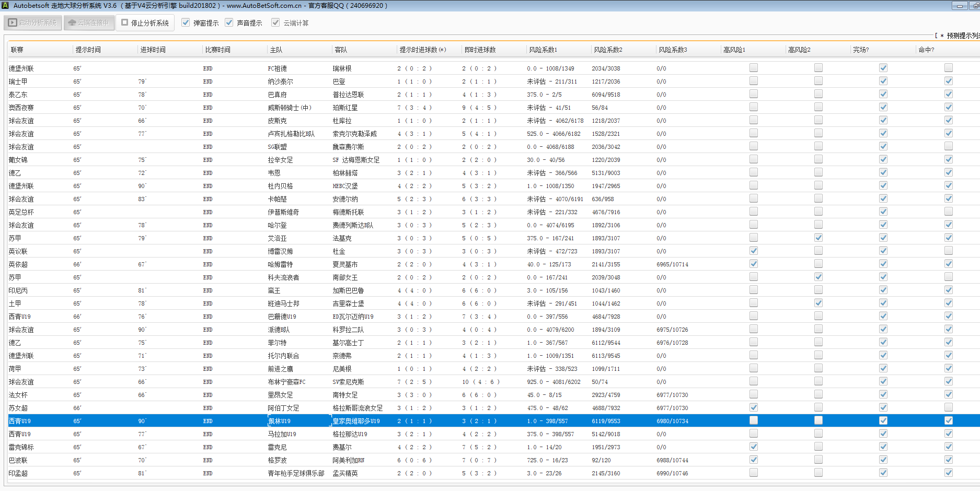Select the 青年枪手足球俱乐部 match row

click(296, 473)
